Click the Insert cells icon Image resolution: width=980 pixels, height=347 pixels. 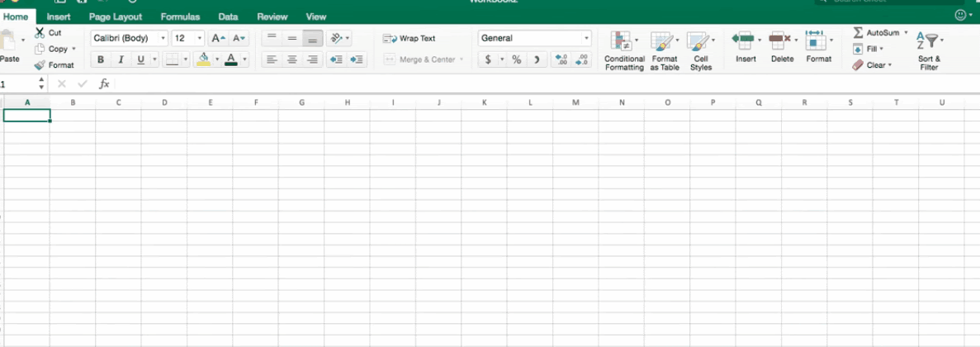[x=743, y=39]
